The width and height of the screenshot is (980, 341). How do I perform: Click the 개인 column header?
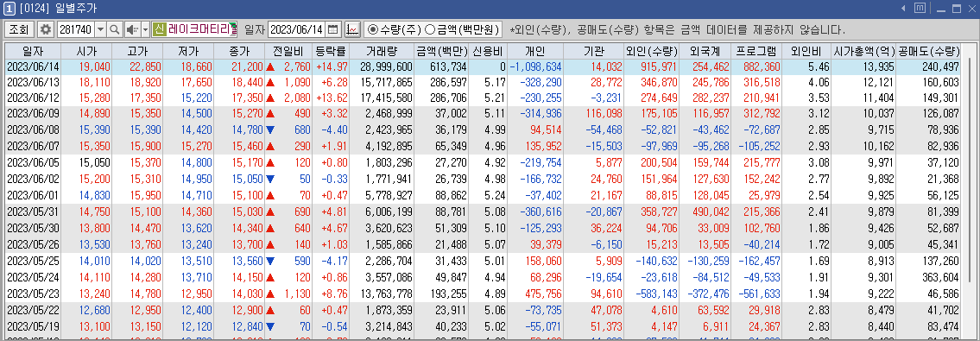535,51
